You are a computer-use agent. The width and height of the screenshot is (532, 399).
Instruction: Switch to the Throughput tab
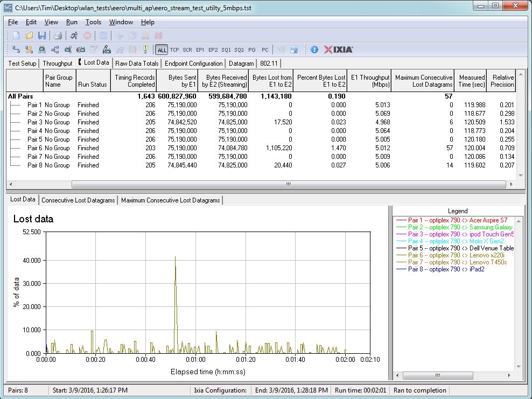pos(58,64)
